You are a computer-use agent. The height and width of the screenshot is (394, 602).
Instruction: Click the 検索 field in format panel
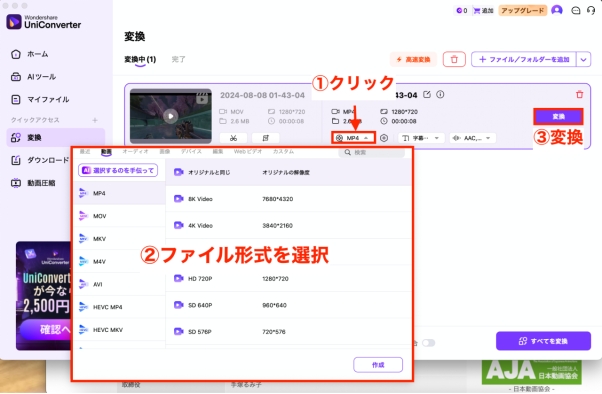(x=372, y=152)
